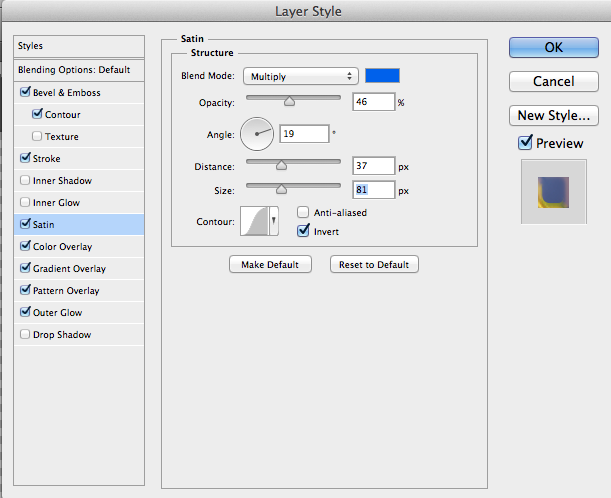Uncheck the Invert checkbox
The height and width of the screenshot is (498, 611).
303,231
